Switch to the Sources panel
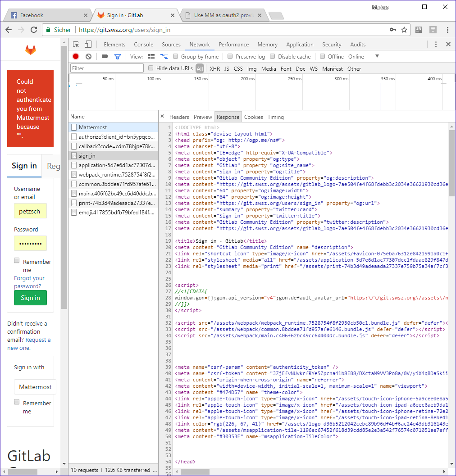This screenshot has width=456, height=476. pos(171,45)
